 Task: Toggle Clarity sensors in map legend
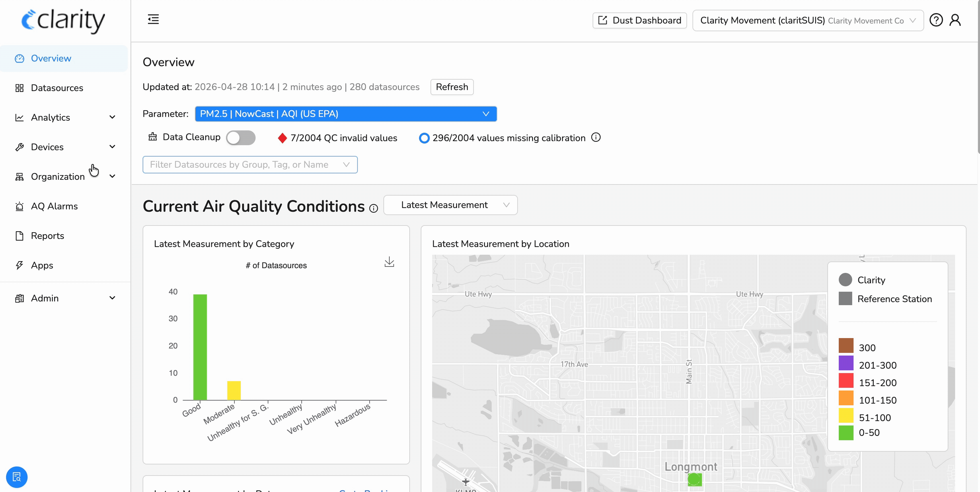point(845,280)
